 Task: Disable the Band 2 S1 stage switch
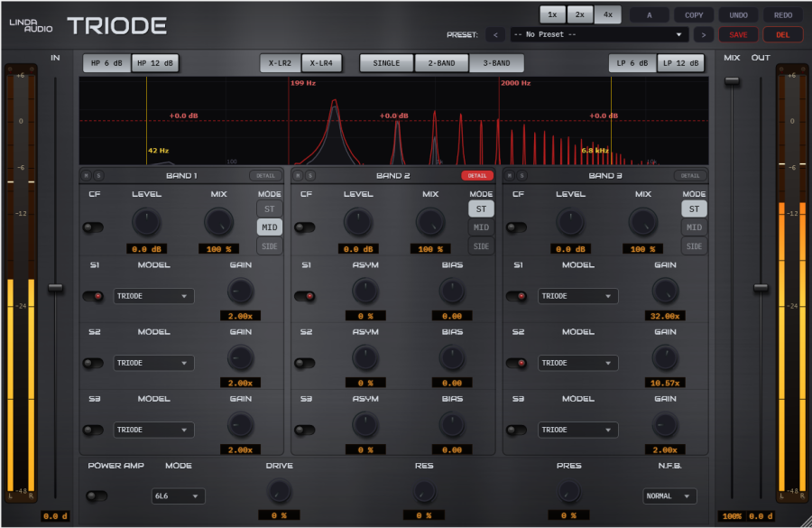pos(305,296)
